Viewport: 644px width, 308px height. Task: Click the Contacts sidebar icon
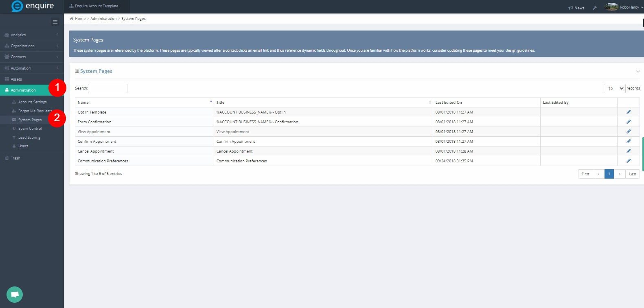(x=7, y=57)
